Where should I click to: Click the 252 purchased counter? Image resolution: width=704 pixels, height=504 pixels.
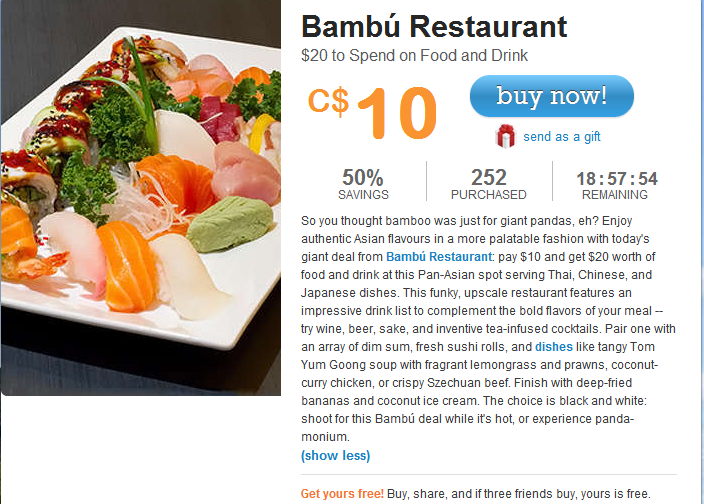click(x=488, y=178)
